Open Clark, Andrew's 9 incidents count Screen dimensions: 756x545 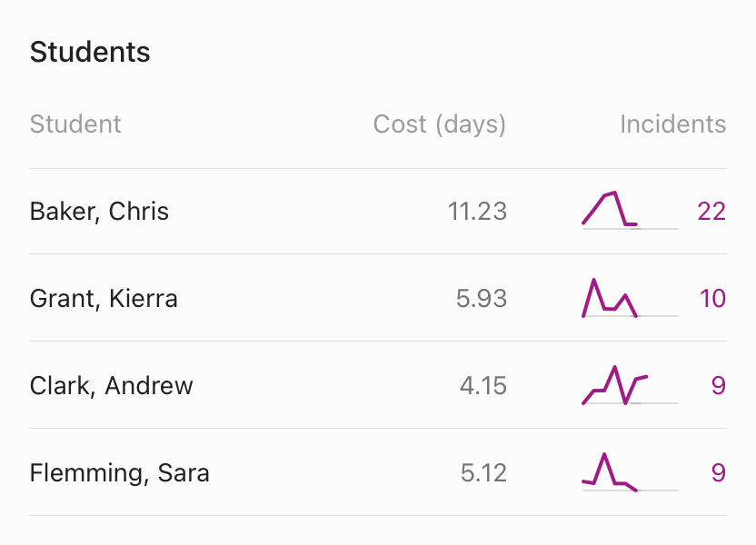718,386
